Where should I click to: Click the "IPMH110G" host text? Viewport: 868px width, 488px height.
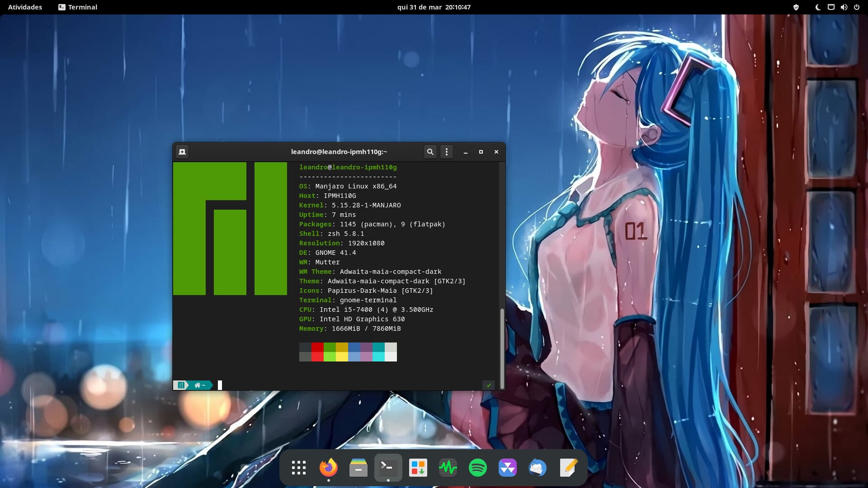coord(340,196)
